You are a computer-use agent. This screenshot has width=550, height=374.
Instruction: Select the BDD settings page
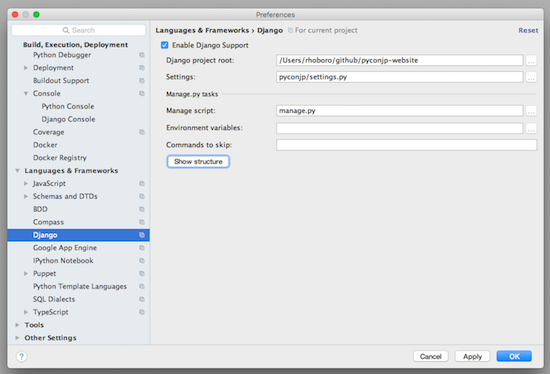click(x=40, y=209)
